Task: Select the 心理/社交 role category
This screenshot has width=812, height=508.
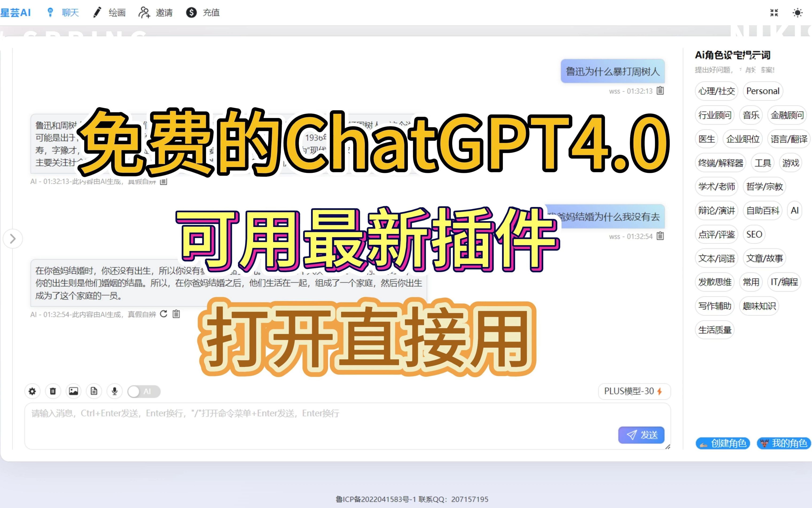Action: tap(716, 91)
